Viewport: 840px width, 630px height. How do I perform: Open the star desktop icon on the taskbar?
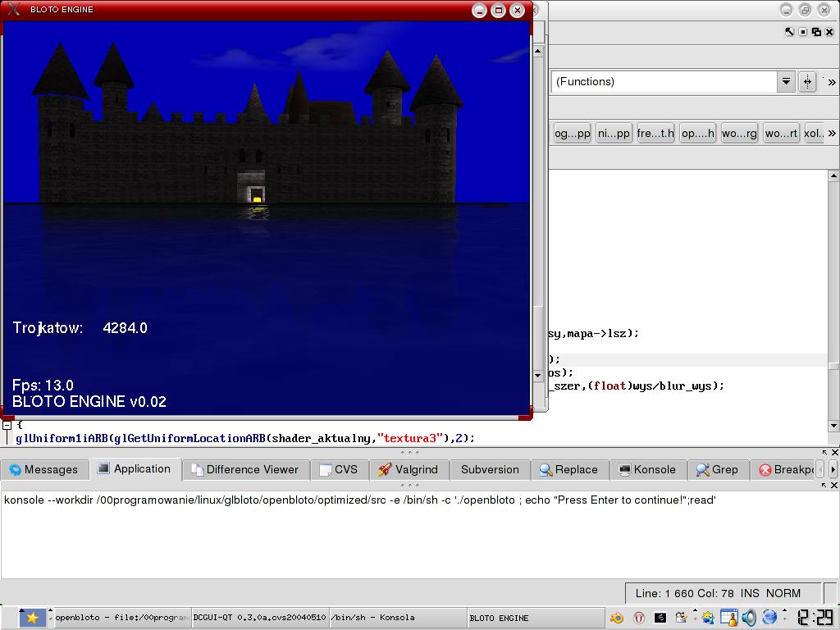(32, 619)
